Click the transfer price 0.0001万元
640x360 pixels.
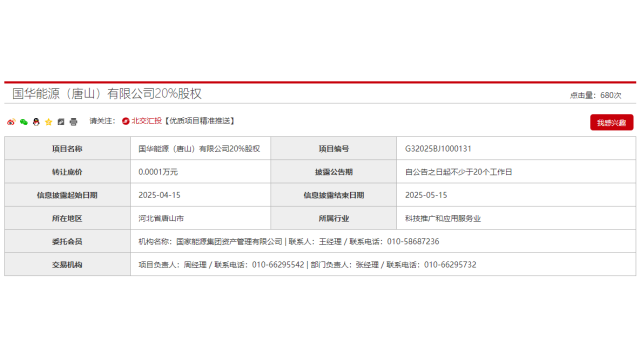[x=158, y=172]
